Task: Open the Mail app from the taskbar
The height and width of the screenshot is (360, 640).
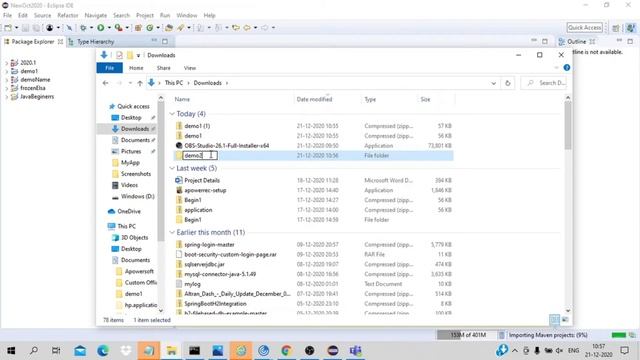Action: pos(80,350)
